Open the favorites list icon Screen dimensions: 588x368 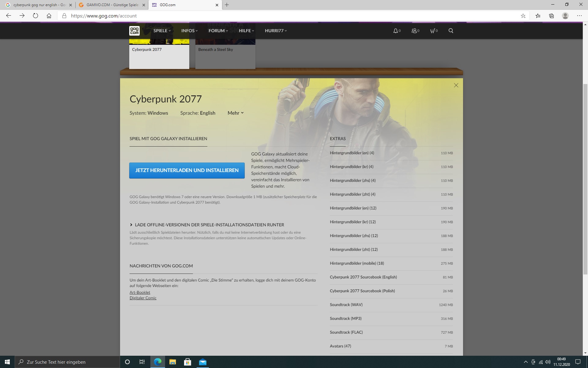(538, 16)
